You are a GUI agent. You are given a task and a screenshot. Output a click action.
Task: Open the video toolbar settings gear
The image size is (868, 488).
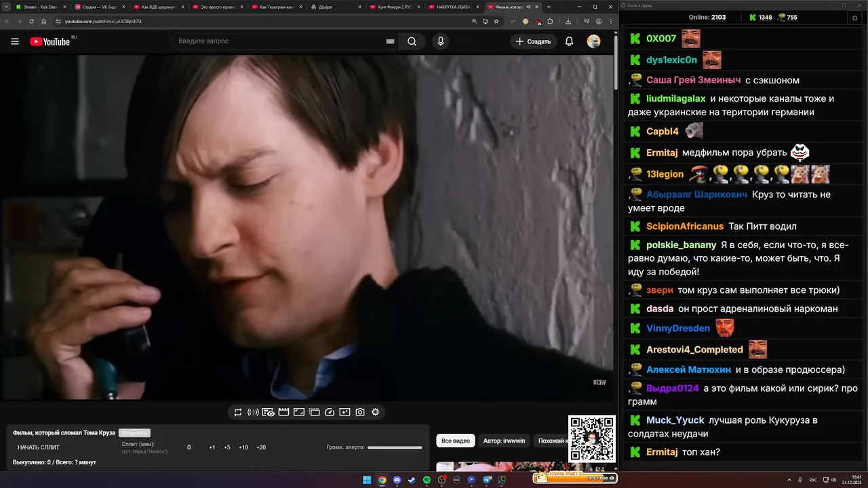(375, 412)
